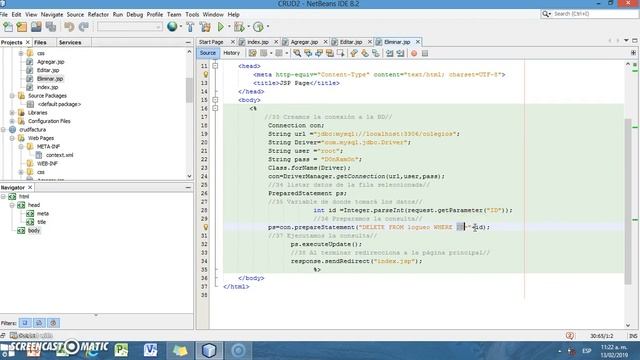Close the Eliminar.jsp tab
The height and width of the screenshot is (360, 640).
(x=418, y=42)
